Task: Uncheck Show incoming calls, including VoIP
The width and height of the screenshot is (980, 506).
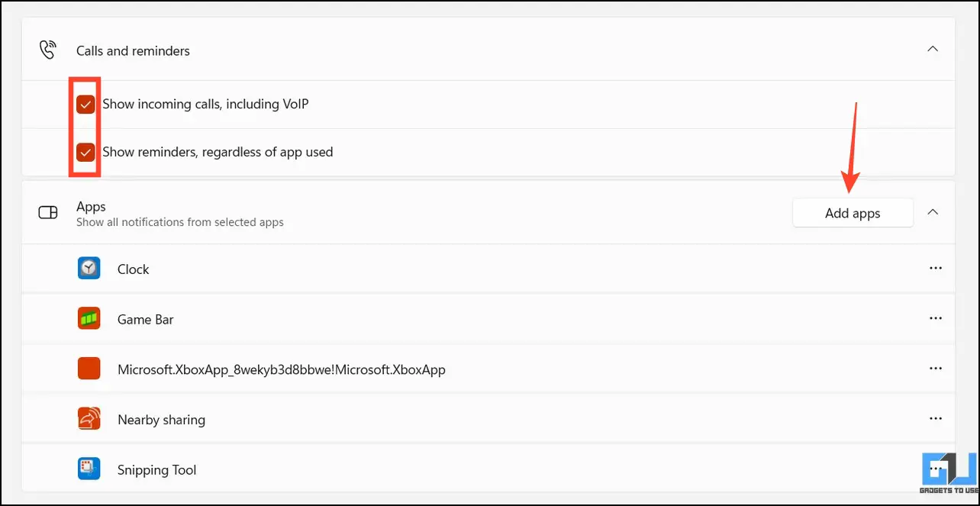Action: 85,105
